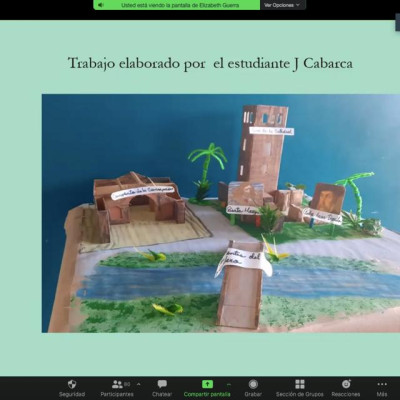Click the participant count number
The height and width of the screenshot is (400, 400).
click(x=127, y=384)
